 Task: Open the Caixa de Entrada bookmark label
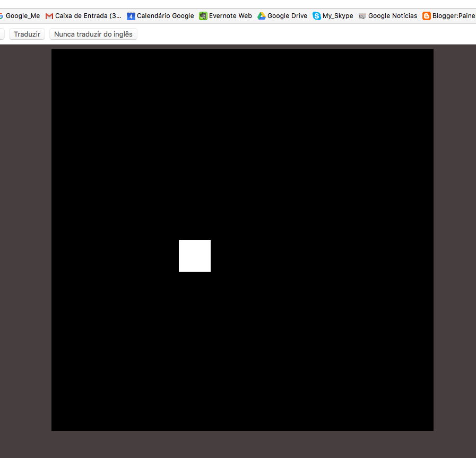click(x=88, y=16)
